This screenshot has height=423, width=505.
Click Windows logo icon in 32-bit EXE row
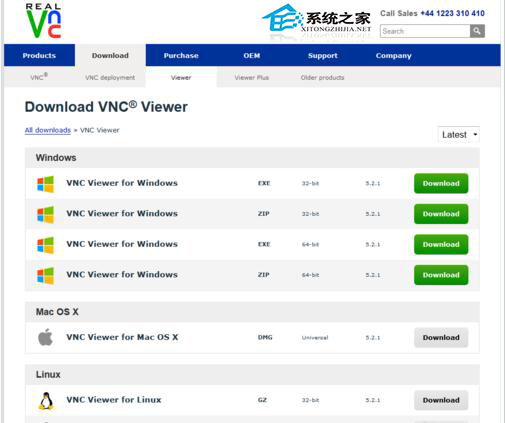[x=45, y=184]
